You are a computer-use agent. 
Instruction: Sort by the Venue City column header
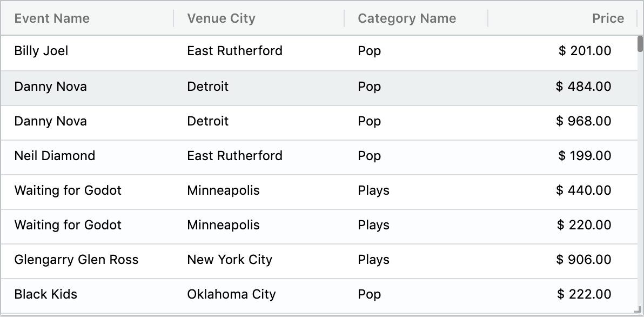click(x=221, y=18)
